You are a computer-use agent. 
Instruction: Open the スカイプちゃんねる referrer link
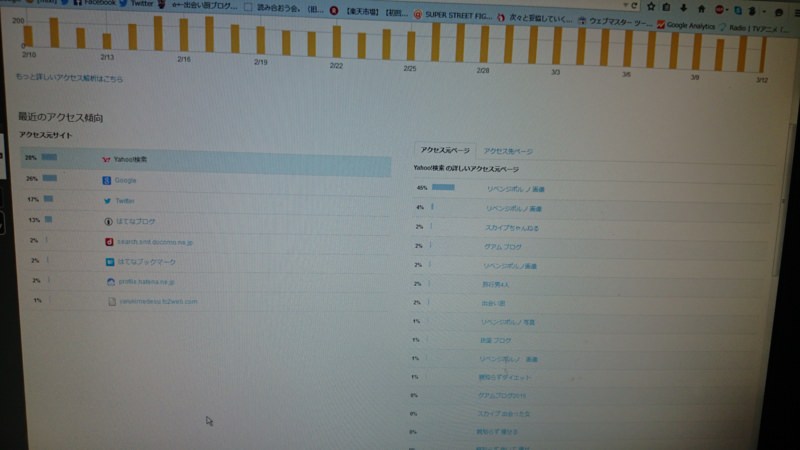pyautogui.click(x=507, y=227)
